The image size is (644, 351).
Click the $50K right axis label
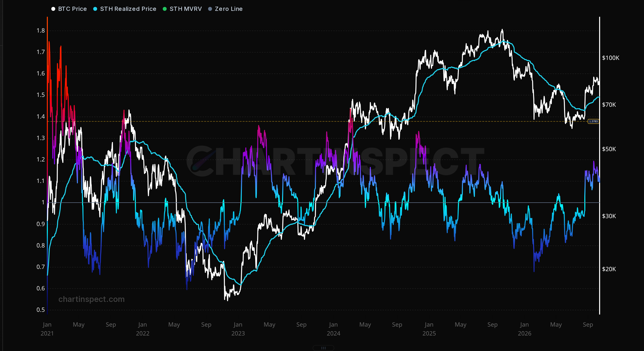click(x=609, y=149)
